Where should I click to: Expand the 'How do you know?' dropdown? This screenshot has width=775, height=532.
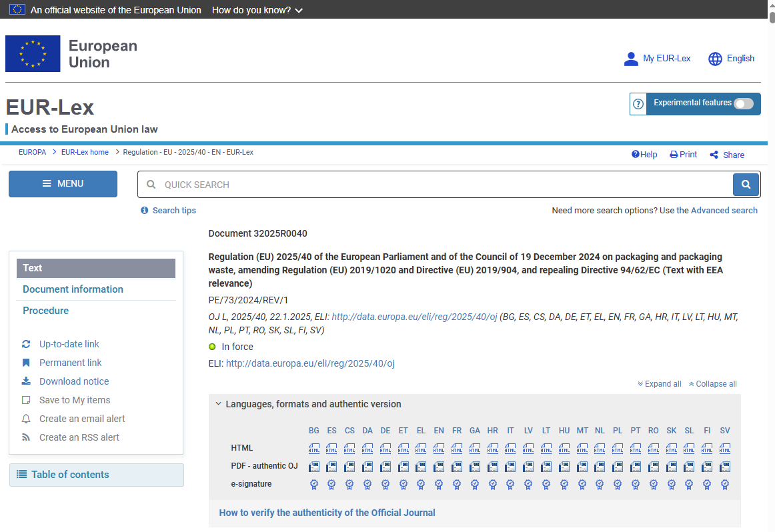(x=257, y=10)
